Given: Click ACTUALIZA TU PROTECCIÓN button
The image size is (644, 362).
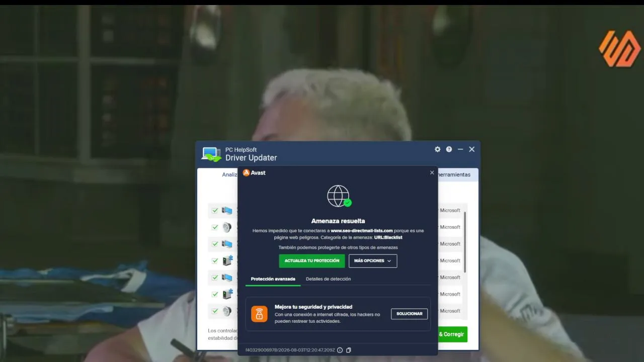Looking at the screenshot, I should click(312, 261).
